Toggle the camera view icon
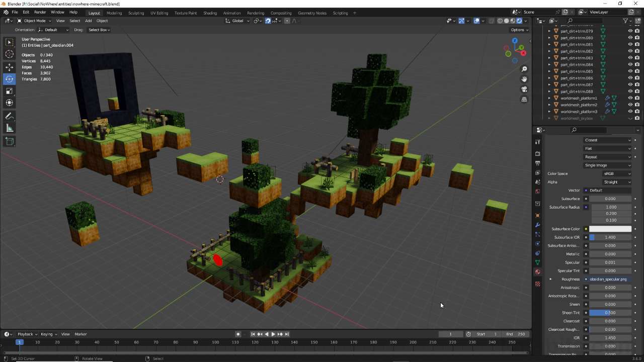The width and height of the screenshot is (644, 362). [x=524, y=89]
